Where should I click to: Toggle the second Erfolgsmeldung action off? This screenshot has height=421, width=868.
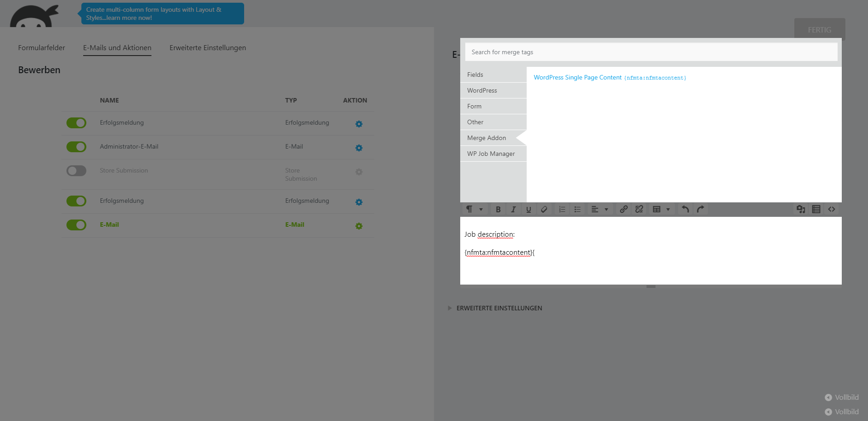coord(76,201)
